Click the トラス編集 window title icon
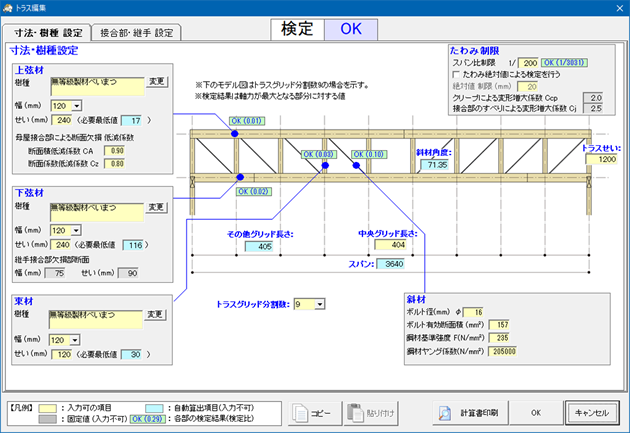 pos(9,8)
